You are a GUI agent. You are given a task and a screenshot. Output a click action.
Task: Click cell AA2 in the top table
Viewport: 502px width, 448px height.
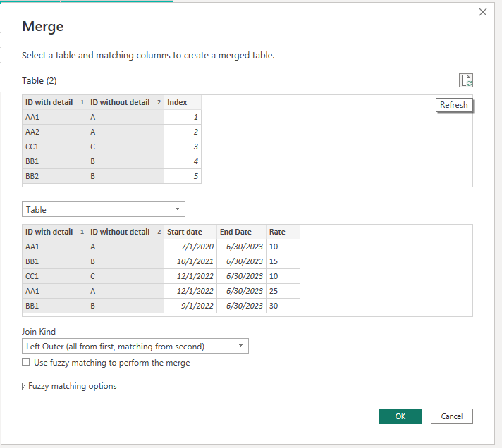pyautogui.click(x=54, y=132)
